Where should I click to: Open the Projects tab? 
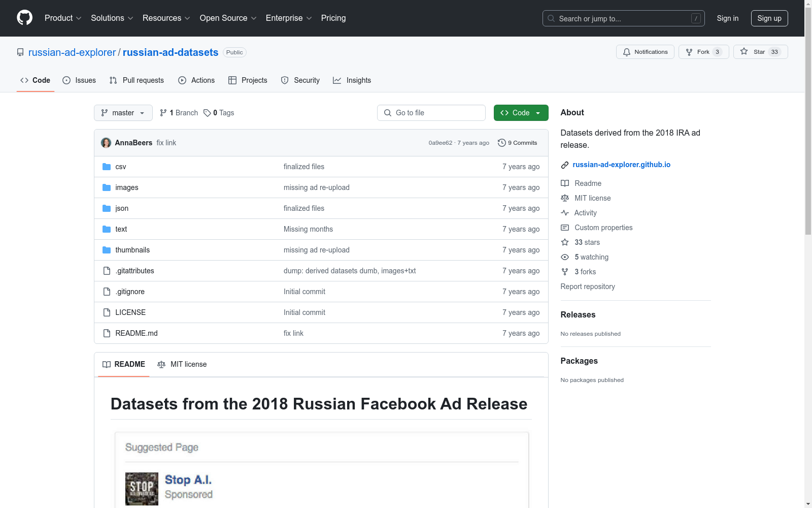tap(248, 80)
